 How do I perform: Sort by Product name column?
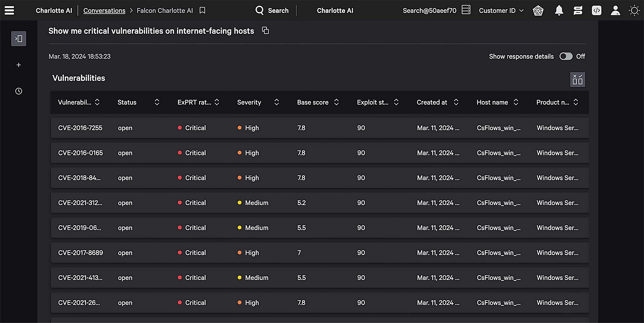click(x=575, y=102)
